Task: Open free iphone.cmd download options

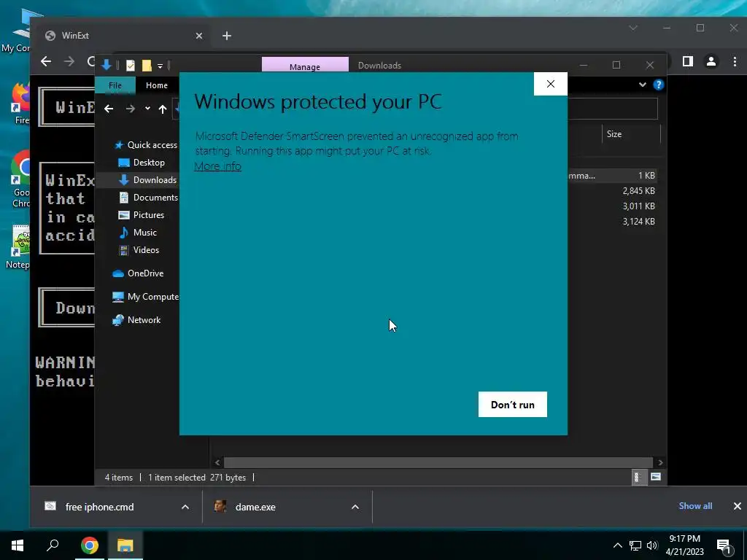Action: pos(185,507)
